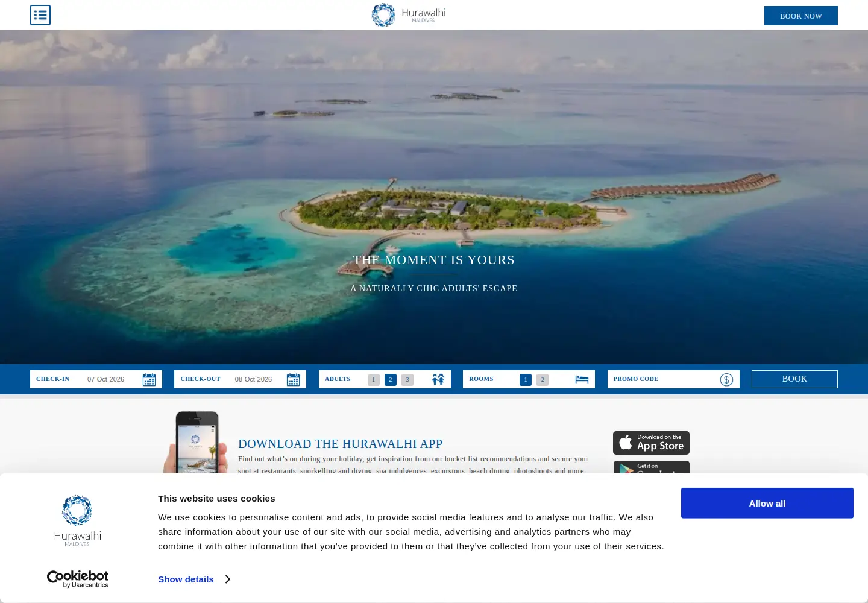Open the Show details link text
Screen dimensions: 868x603
pyautogui.click(x=186, y=579)
